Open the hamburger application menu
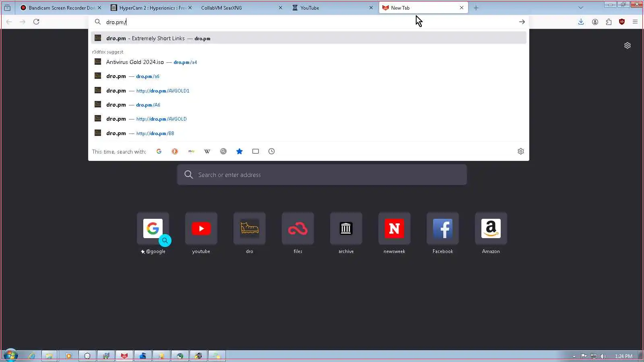 click(x=635, y=22)
